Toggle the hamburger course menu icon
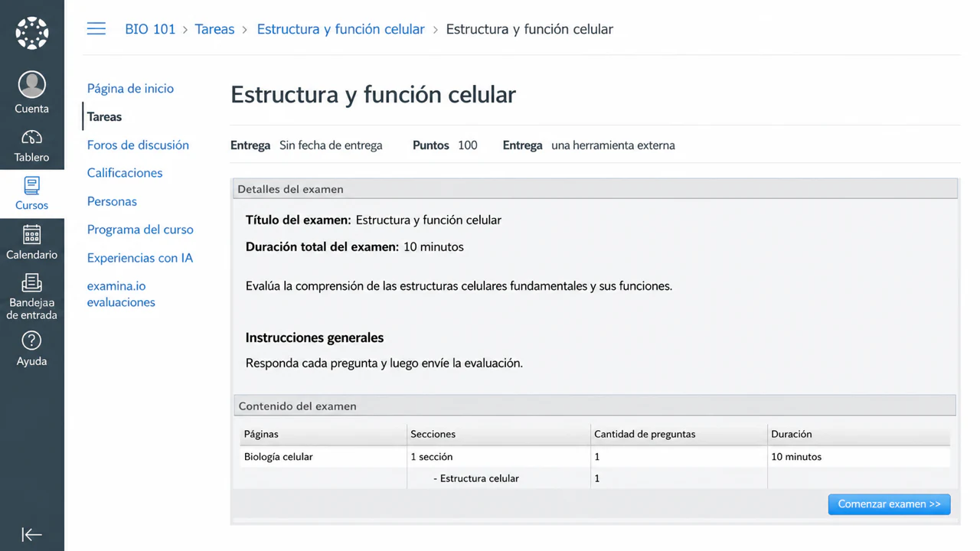This screenshot has height=551, width=980. (96, 29)
